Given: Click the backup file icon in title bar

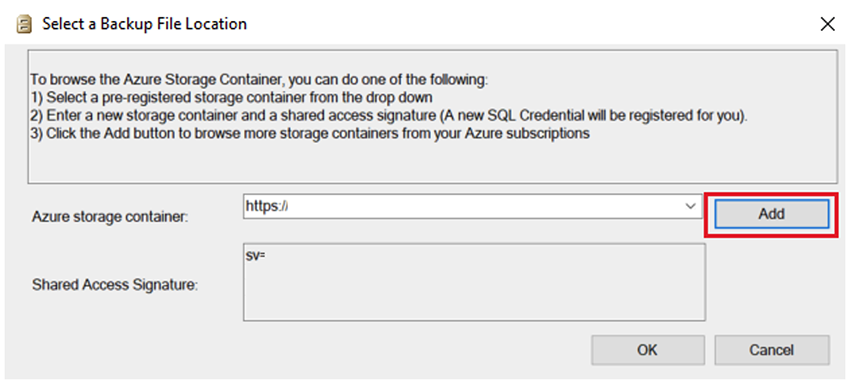Looking at the screenshot, I should (24, 24).
